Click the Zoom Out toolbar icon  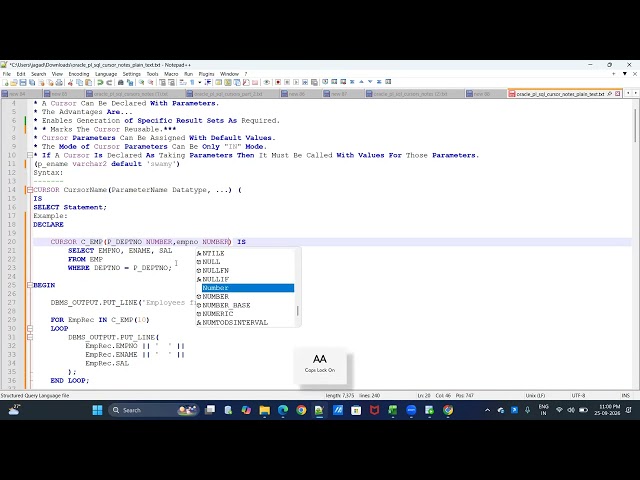coord(151,82)
